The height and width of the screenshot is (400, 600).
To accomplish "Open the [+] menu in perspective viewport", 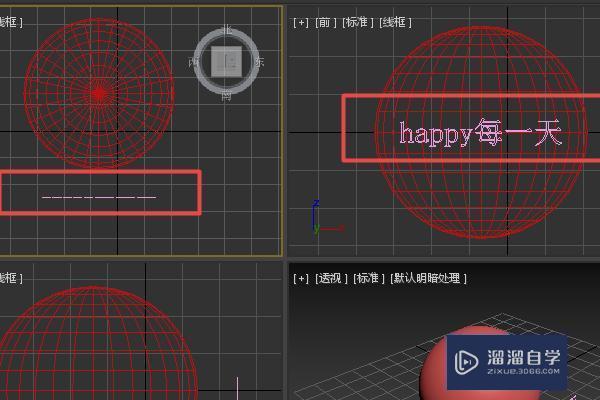I will pos(301,278).
